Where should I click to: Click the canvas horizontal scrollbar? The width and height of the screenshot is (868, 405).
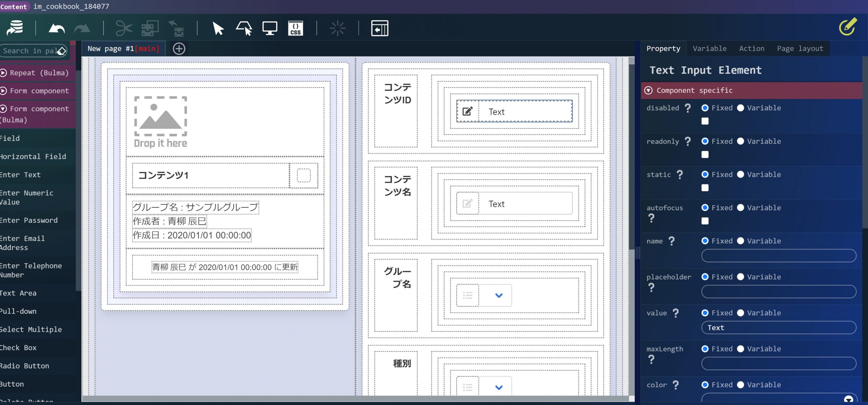(x=355, y=399)
